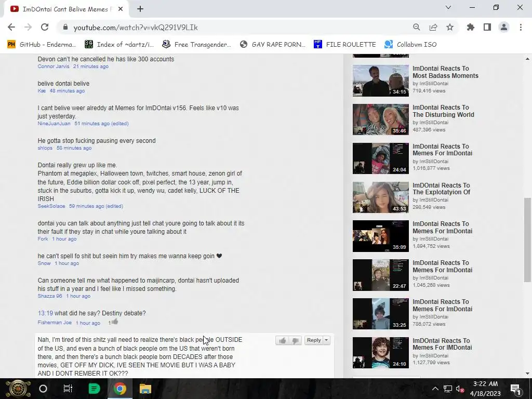
Task: Open a new browser tab
Action: (x=140, y=9)
